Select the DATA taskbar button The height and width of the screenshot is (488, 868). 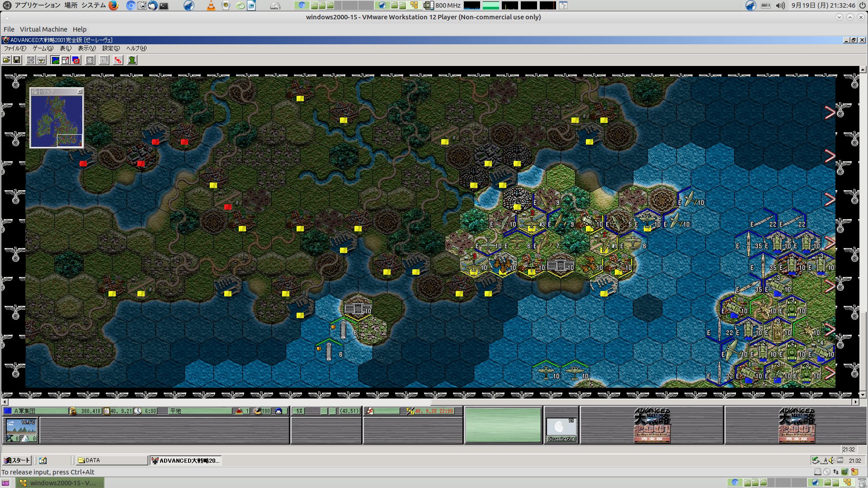(111, 460)
